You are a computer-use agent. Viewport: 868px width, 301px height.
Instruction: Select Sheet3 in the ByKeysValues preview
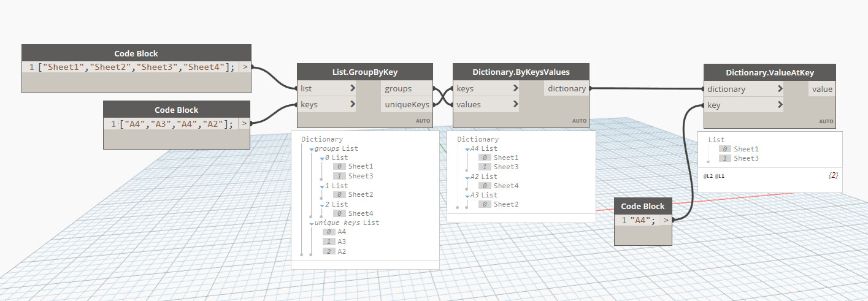coord(506,167)
